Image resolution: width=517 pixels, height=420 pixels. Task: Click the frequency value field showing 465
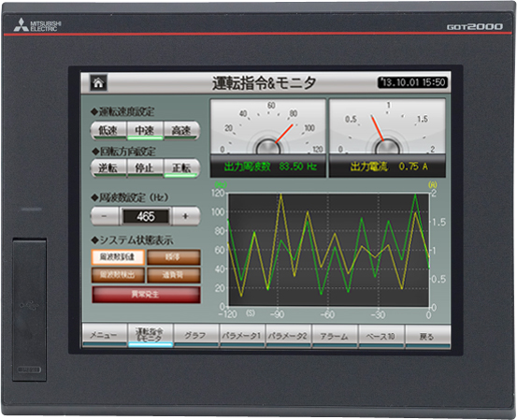click(146, 216)
